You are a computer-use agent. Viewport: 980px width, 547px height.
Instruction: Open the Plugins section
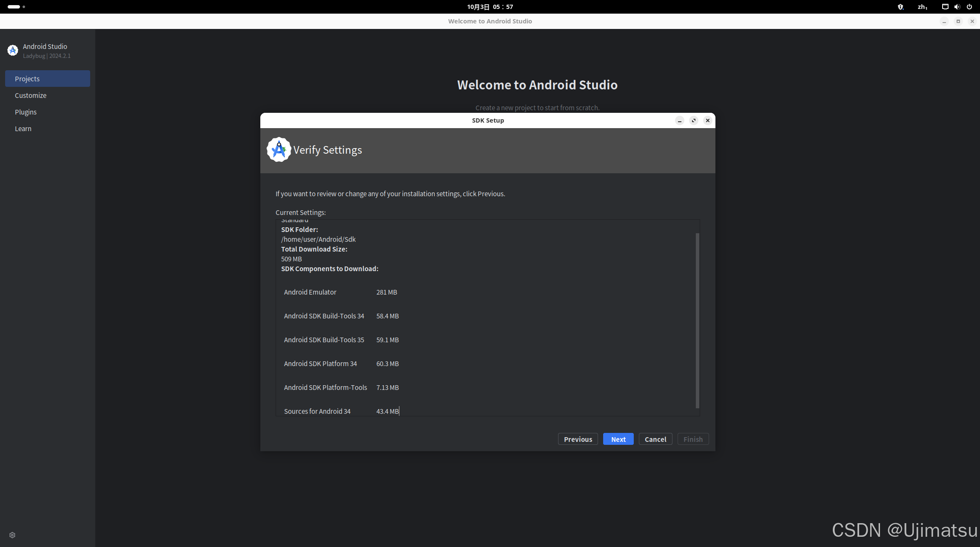pyautogui.click(x=26, y=112)
